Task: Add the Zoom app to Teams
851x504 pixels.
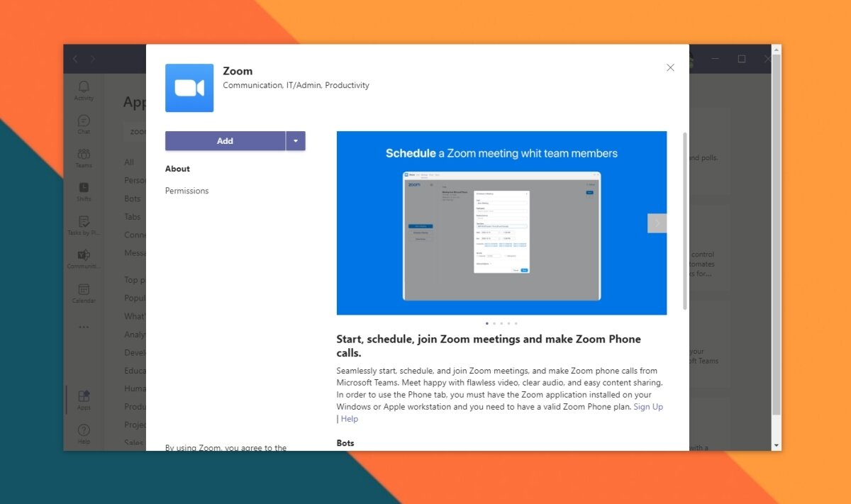Action: click(225, 141)
